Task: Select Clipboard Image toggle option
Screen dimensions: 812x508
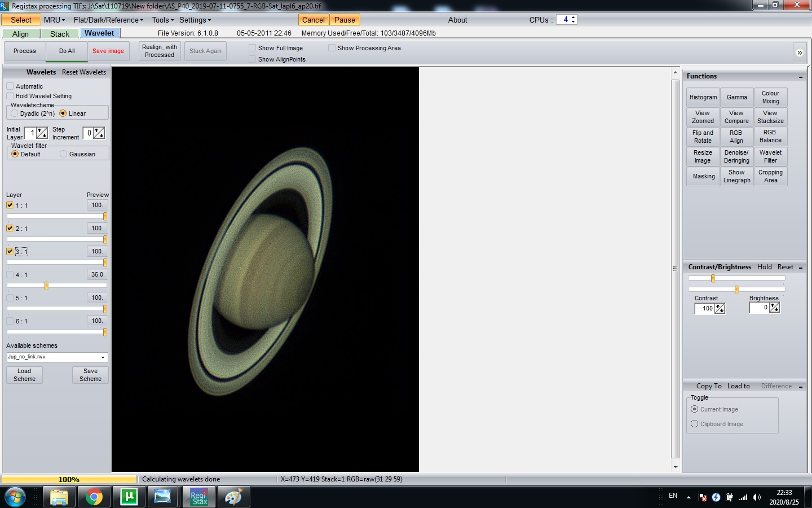Action: (694, 424)
